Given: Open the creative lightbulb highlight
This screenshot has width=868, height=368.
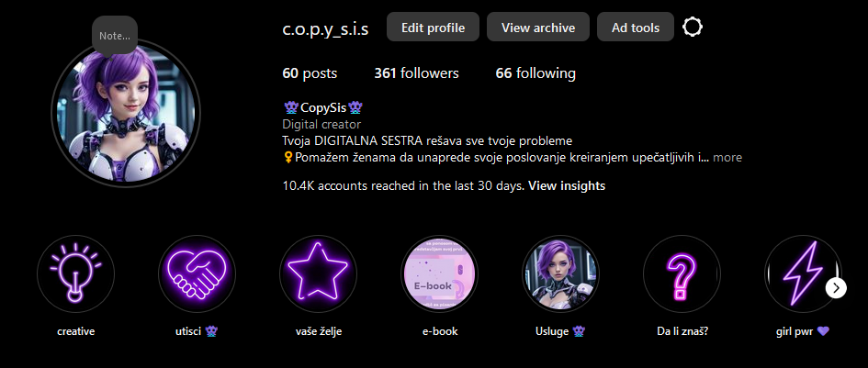Looking at the screenshot, I should point(76,273).
